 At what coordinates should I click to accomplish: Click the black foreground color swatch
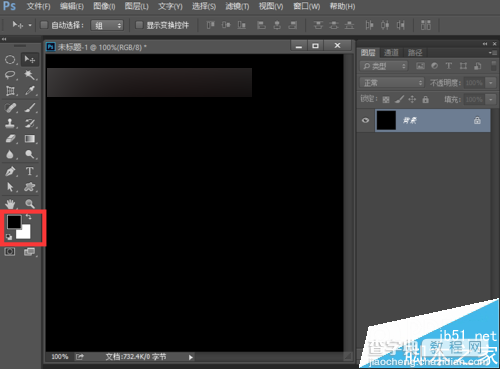point(14,222)
